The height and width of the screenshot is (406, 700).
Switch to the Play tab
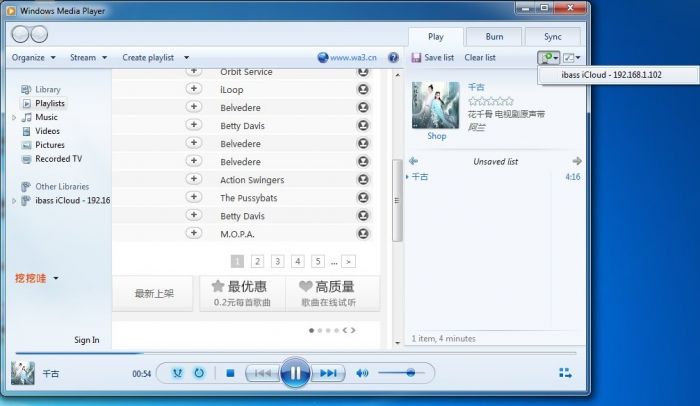point(436,37)
